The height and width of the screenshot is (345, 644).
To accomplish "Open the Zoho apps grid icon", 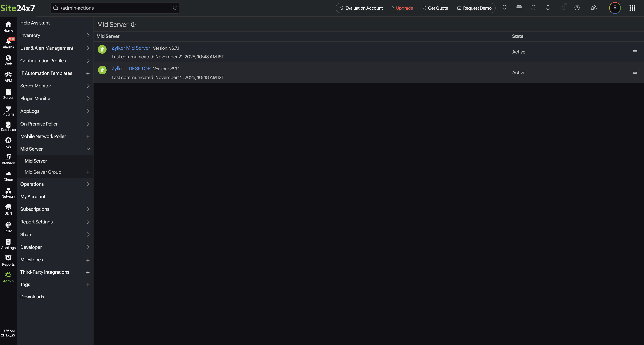I will click(633, 8).
